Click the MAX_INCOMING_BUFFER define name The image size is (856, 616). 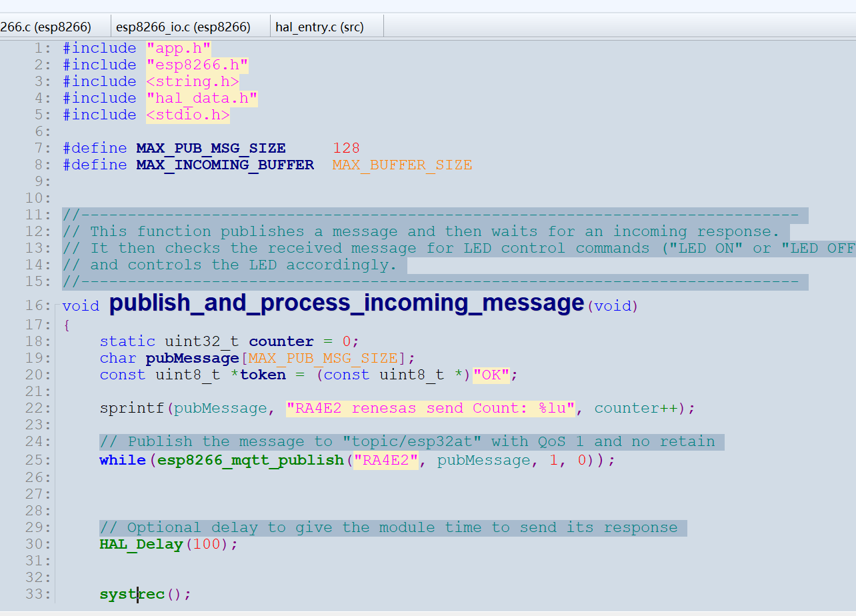(225, 165)
